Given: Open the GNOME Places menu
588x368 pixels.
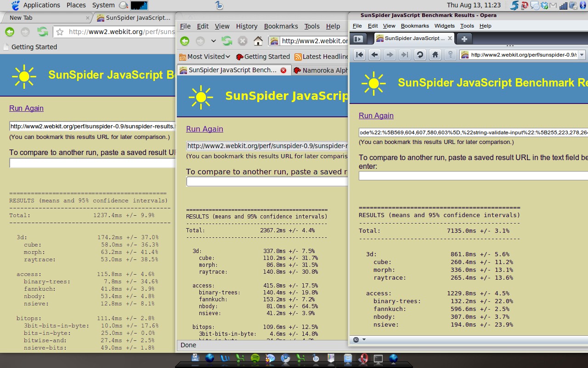Looking at the screenshot, I should (76, 5).
